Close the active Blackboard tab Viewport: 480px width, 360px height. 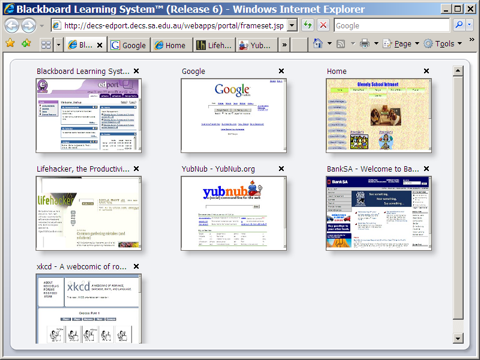coord(100,45)
